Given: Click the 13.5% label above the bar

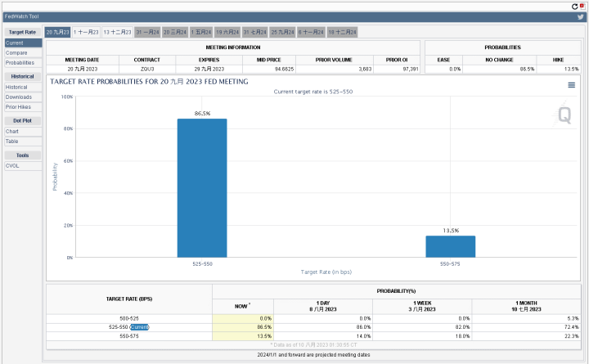Looking at the screenshot, I should coord(451,231).
